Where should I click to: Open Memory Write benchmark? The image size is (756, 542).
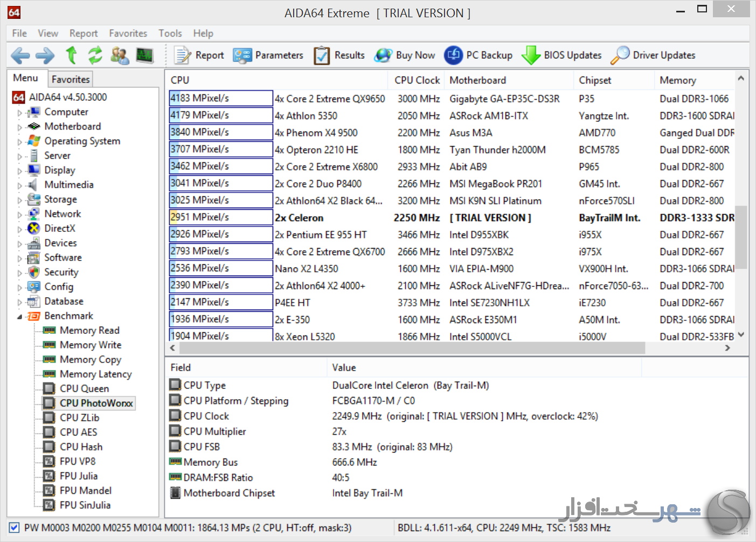(x=82, y=345)
